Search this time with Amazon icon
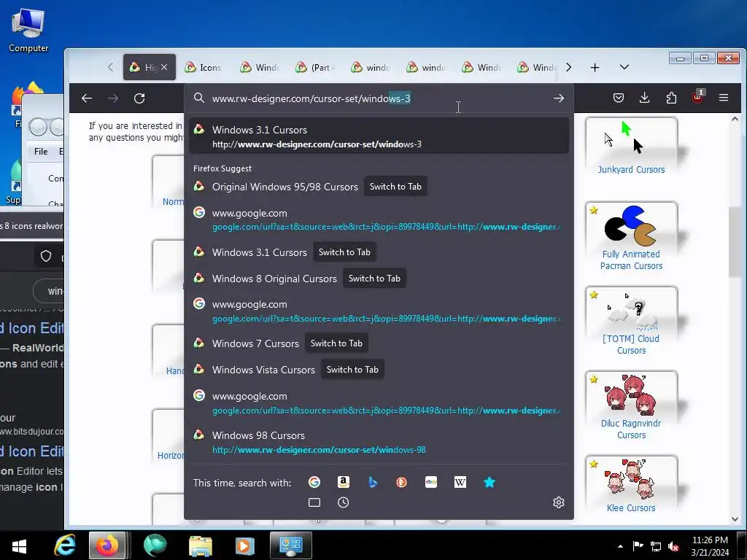This screenshot has width=747, height=560. (x=344, y=483)
